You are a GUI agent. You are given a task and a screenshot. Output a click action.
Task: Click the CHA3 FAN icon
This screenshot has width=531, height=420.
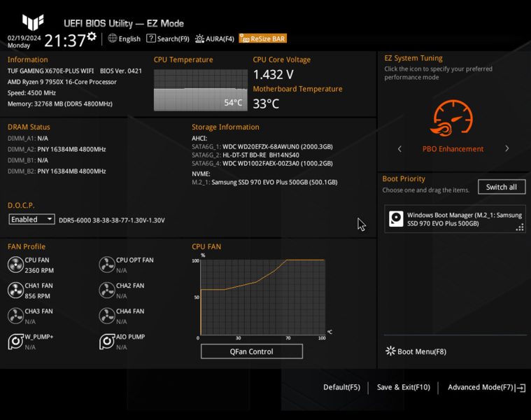15,316
